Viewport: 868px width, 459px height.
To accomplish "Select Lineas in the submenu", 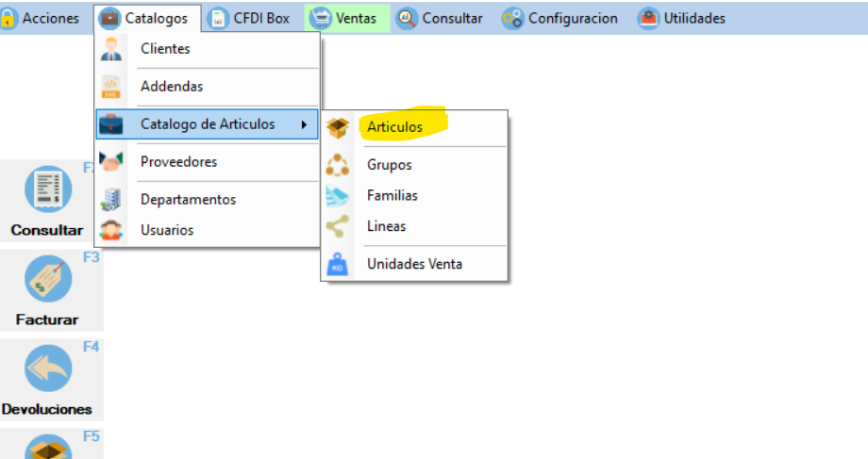I will (414, 226).
